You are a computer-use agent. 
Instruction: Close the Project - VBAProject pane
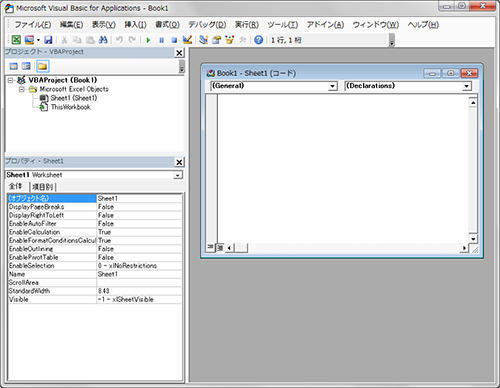179,53
